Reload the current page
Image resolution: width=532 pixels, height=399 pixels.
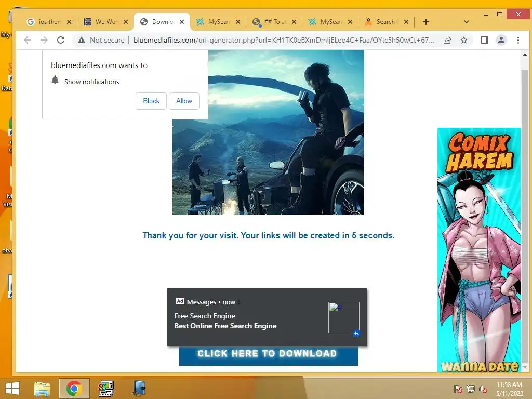pyautogui.click(x=61, y=40)
